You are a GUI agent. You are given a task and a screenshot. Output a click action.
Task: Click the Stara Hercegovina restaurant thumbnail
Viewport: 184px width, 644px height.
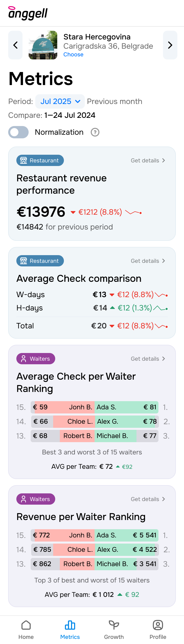pos(43,45)
